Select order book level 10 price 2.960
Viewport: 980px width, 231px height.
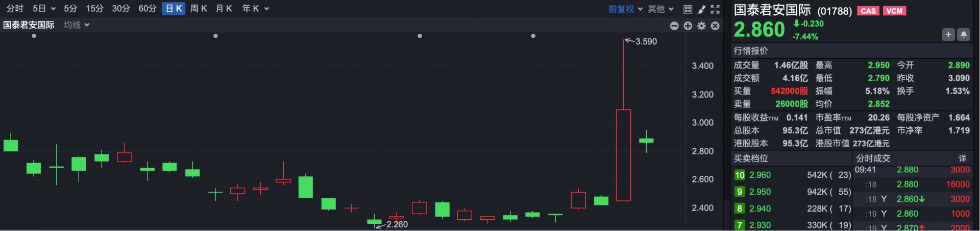pyautogui.click(x=760, y=175)
